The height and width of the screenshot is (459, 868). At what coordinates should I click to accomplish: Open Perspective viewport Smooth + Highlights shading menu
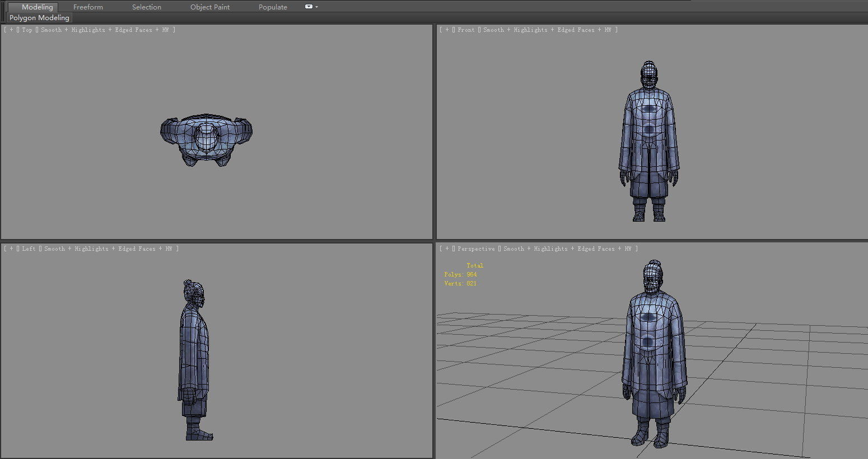click(567, 249)
